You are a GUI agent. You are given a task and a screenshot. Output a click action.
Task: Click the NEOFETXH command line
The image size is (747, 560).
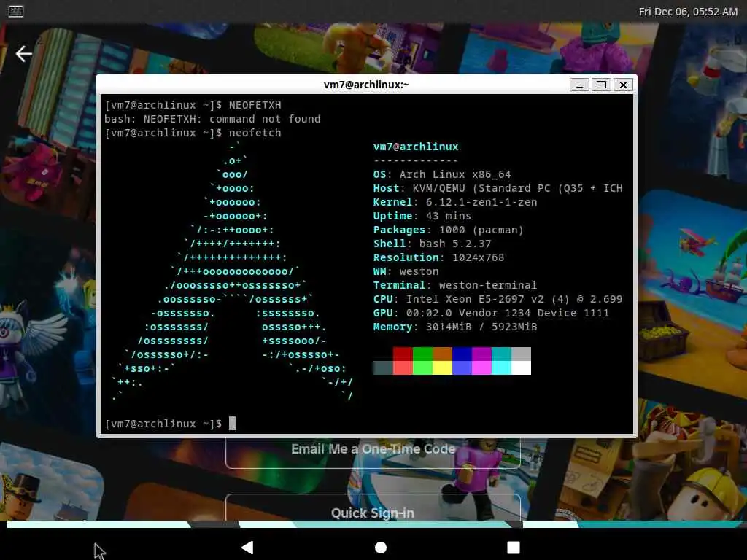coord(193,105)
